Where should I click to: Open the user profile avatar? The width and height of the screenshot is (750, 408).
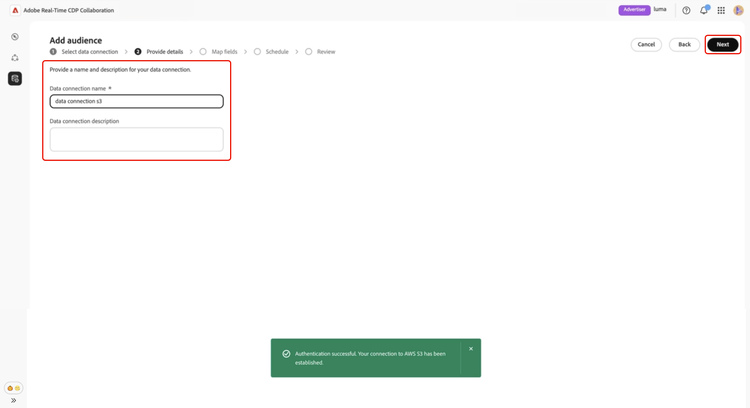click(738, 11)
